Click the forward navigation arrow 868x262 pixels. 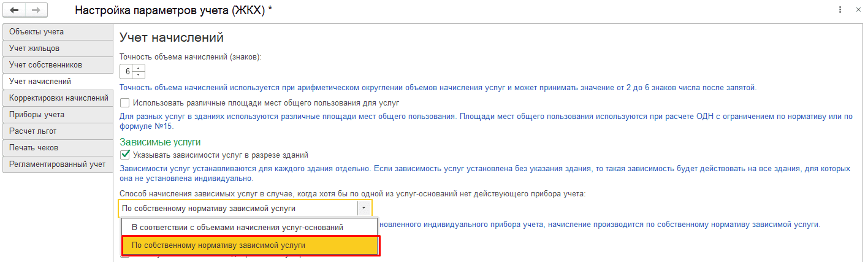click(x=36, y=10)
